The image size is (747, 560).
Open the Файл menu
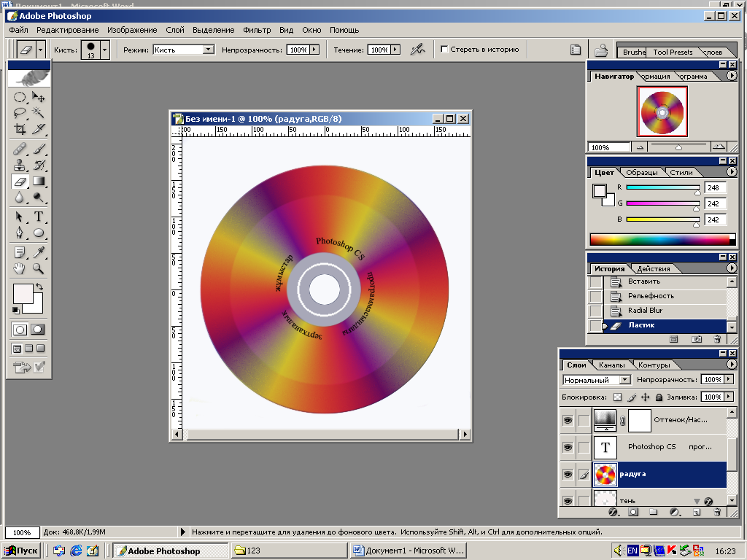coord(18,30)
